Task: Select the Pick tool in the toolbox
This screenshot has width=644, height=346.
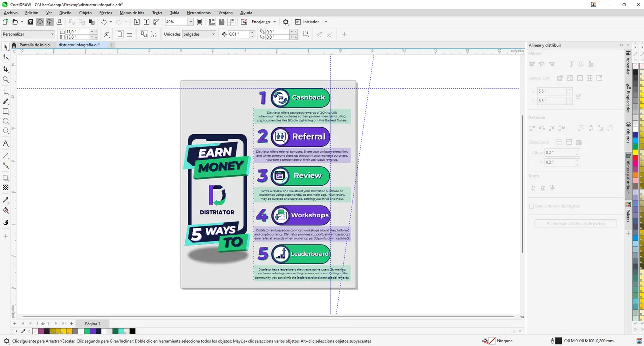Action: [x=6, y=47]
